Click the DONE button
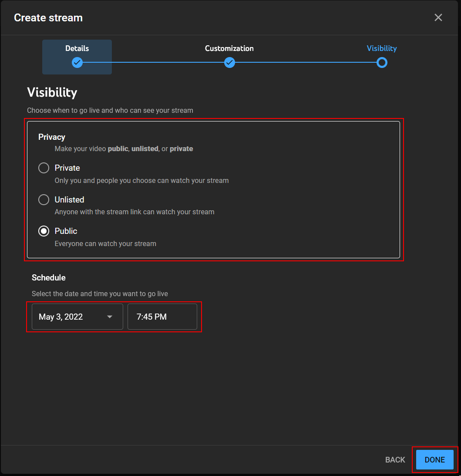The width and height of the screenshot is (461, 476). pos(434,459)
